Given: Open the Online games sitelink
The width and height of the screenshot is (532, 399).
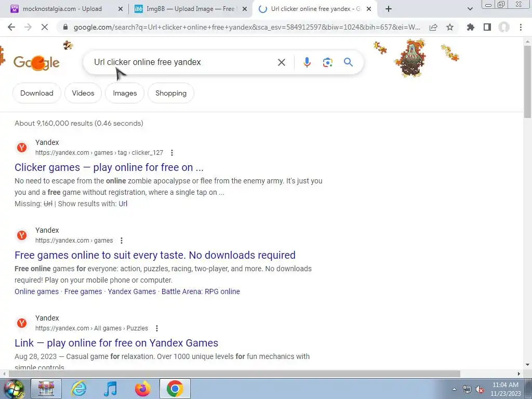Looking at the screenshot, I should [x=37, y=291].
